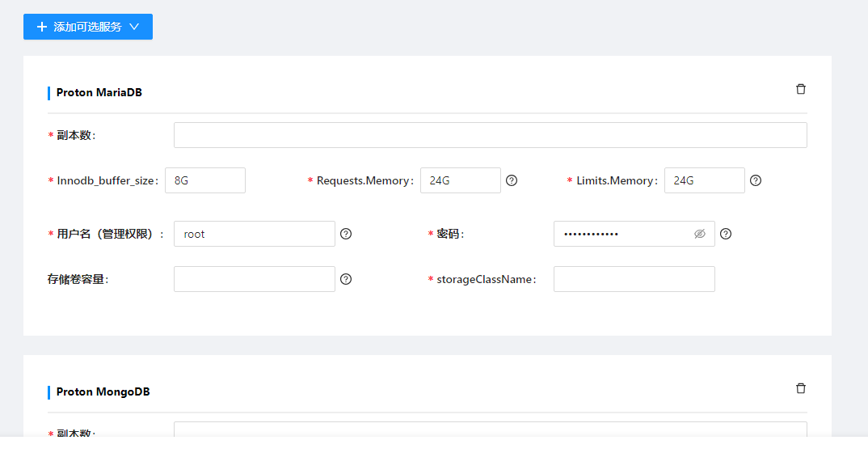This screenshot has height=457, width=868.
Task: Focus the MariaDB 副本数 input field
Action: [491, 135]
